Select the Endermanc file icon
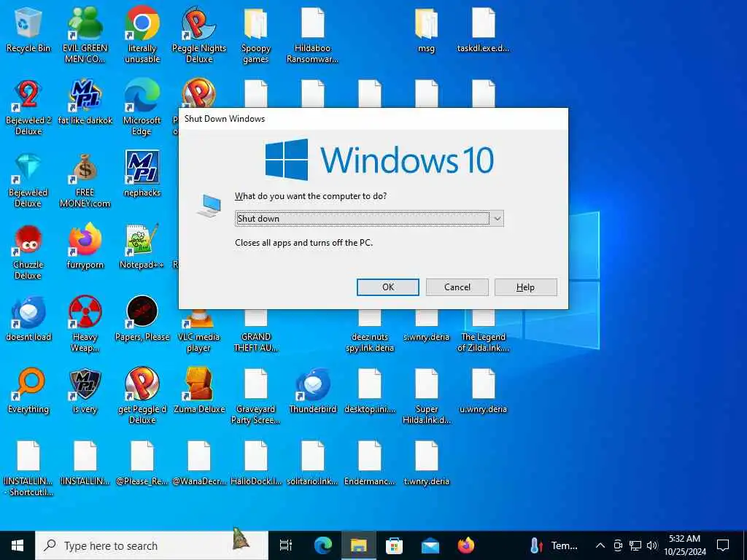The height and width of the screenshot is (560, 747). 370,463
